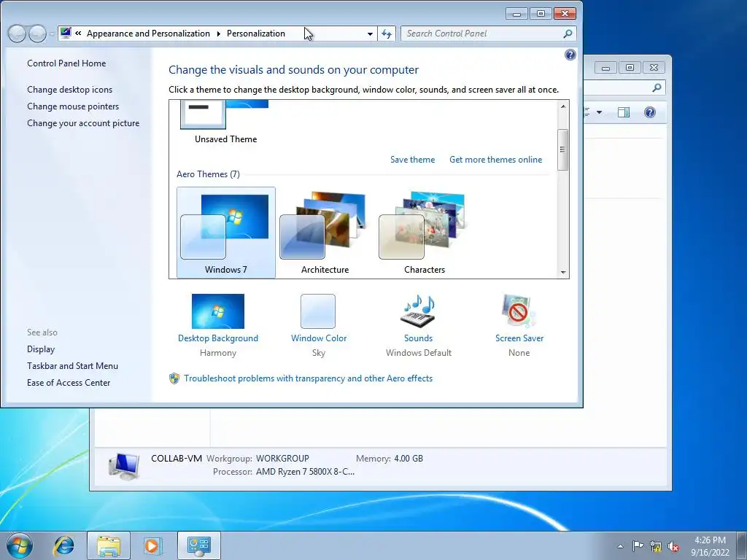The height and width of the screenshot is (560, 747).
Task: Click the AMD Ryzen 7 5800X processor text
Action: [x=305, y=472]
